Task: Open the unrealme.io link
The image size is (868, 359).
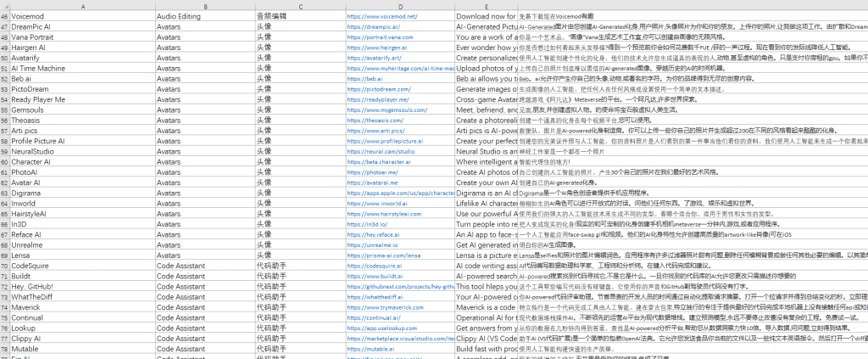Action: tap(372, 245)
